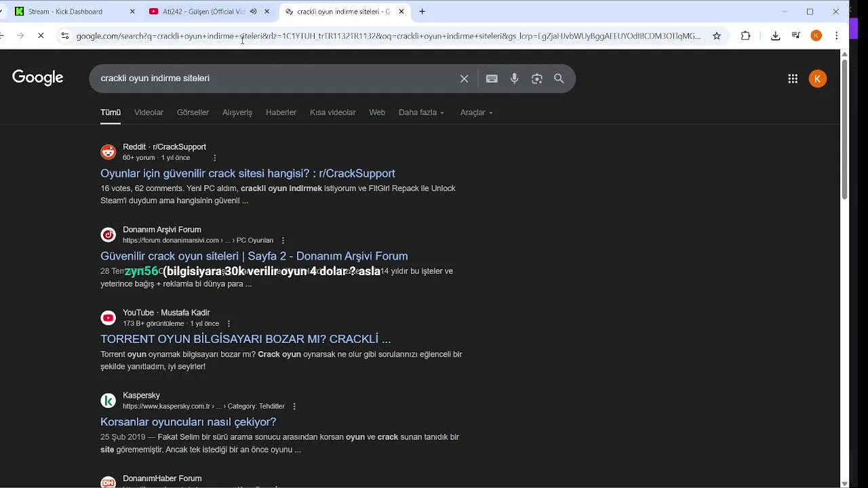The image size is (868, 488).
Task: Bookmark this page with the star icon
Action: point(717,36)
